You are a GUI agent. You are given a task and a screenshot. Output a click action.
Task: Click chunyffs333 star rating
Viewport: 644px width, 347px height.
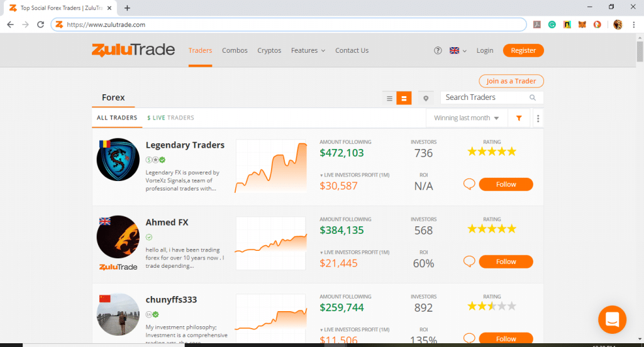pos(492,306)
